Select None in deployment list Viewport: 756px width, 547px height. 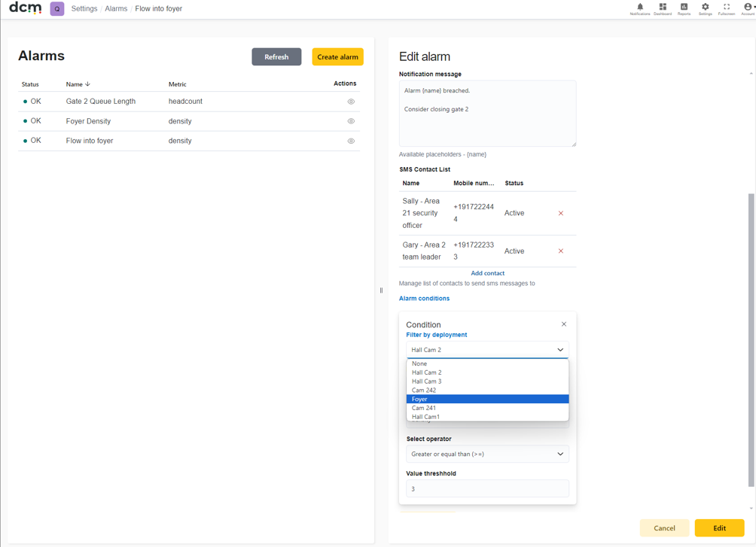point(487,364)
